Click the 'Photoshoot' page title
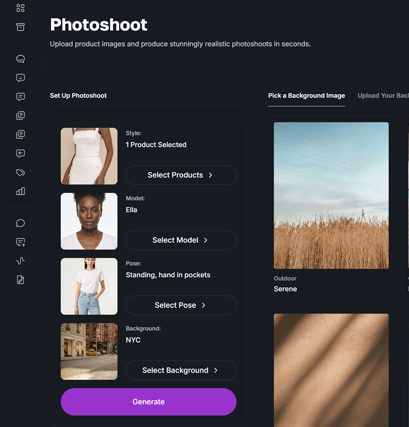Image resolution: width=409 pixels, height=427 pixels. (99, 25)
